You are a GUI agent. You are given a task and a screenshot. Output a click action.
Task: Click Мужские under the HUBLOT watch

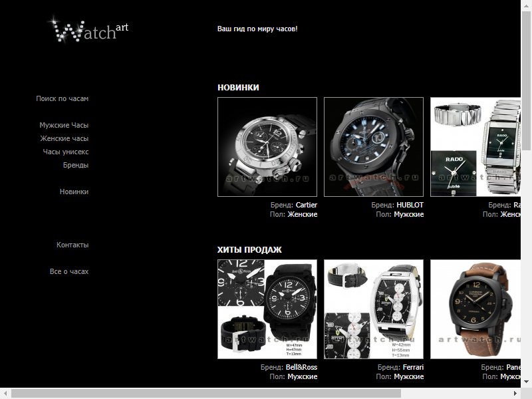409,214
